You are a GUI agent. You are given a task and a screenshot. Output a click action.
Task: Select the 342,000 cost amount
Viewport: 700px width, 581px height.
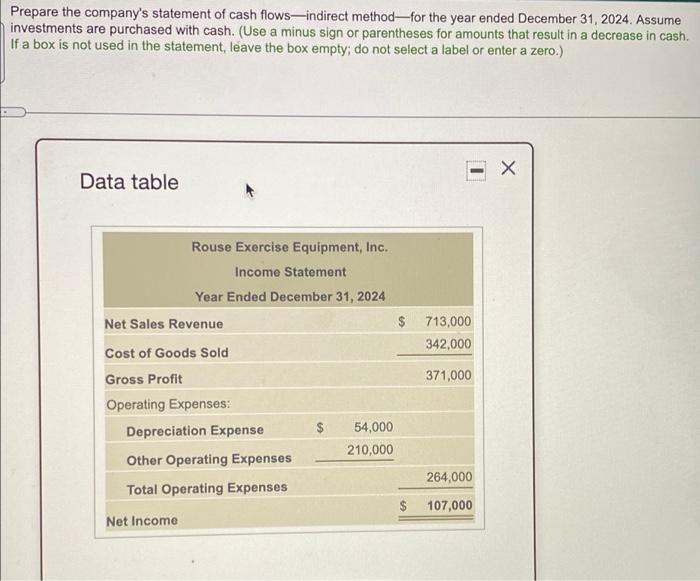pos(448,344)
